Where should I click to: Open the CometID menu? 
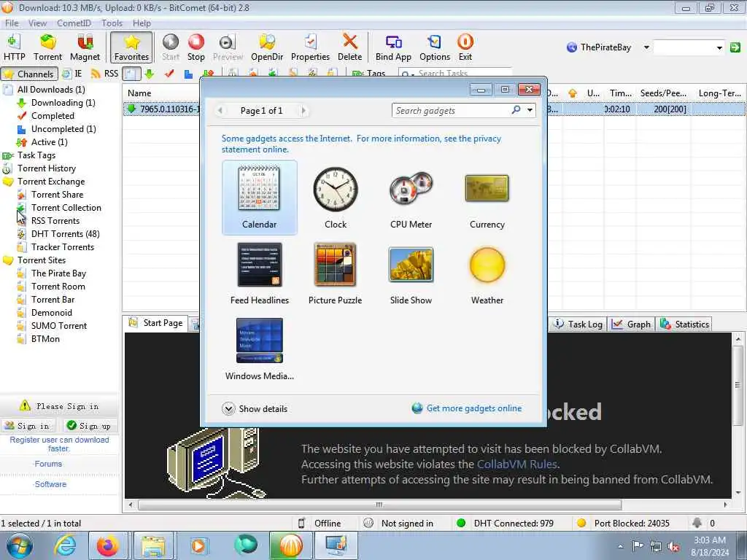pyautogui.click(x=74, y=23)
